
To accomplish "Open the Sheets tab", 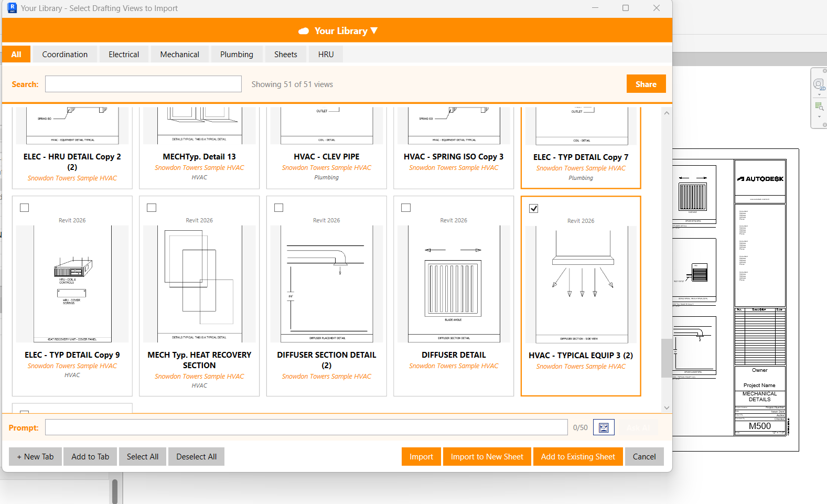I will tap(286, 54).
